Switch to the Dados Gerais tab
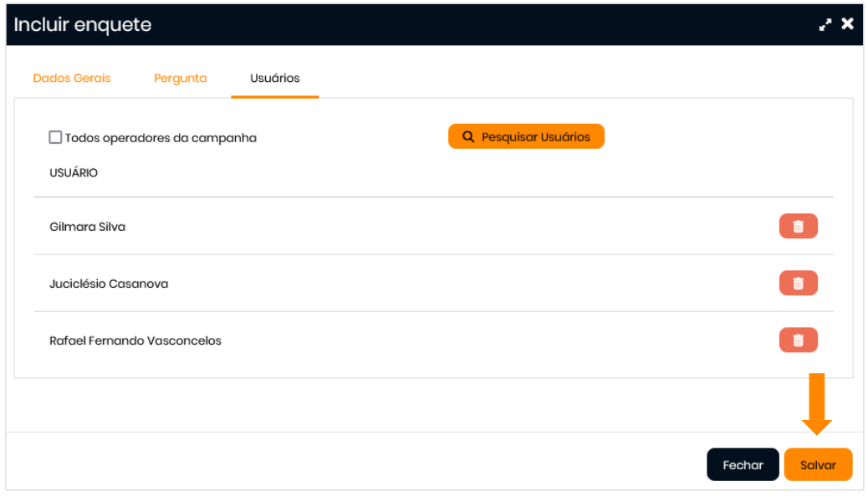 (x=72, y=78)
